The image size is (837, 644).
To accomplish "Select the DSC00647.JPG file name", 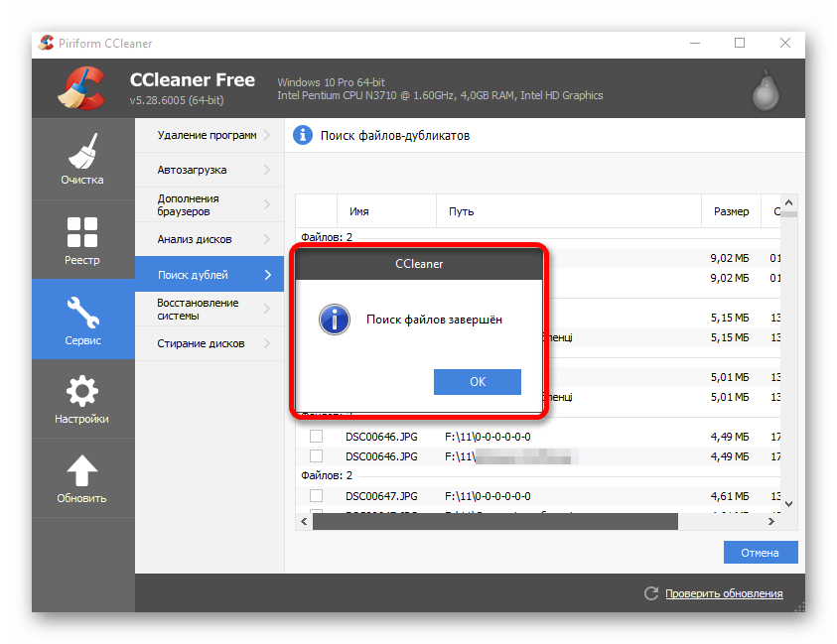I will pyautogui.click(x=381, y=496).
